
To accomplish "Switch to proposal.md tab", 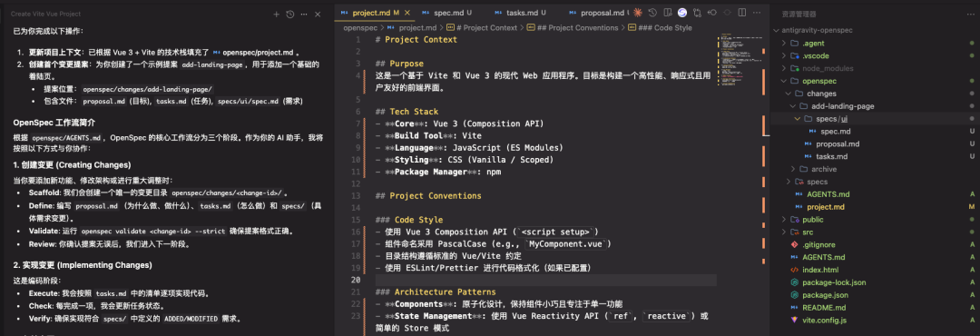I will coord(599,13).
